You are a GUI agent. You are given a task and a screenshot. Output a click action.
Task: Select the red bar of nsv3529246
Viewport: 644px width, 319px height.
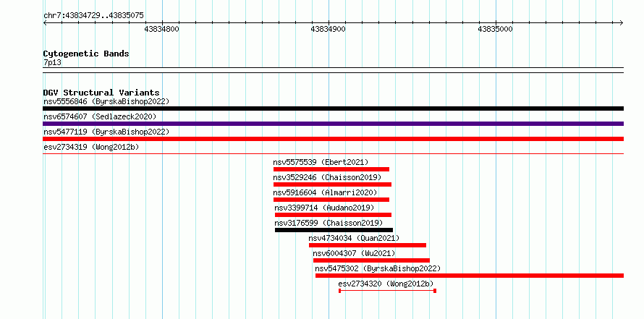tap(332, 184)
